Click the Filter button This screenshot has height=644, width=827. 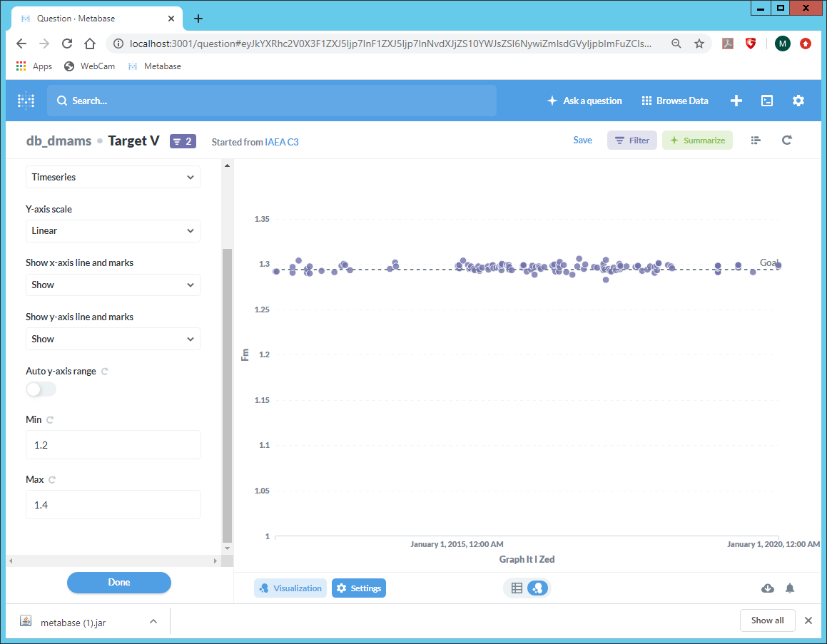coord(632,140)
